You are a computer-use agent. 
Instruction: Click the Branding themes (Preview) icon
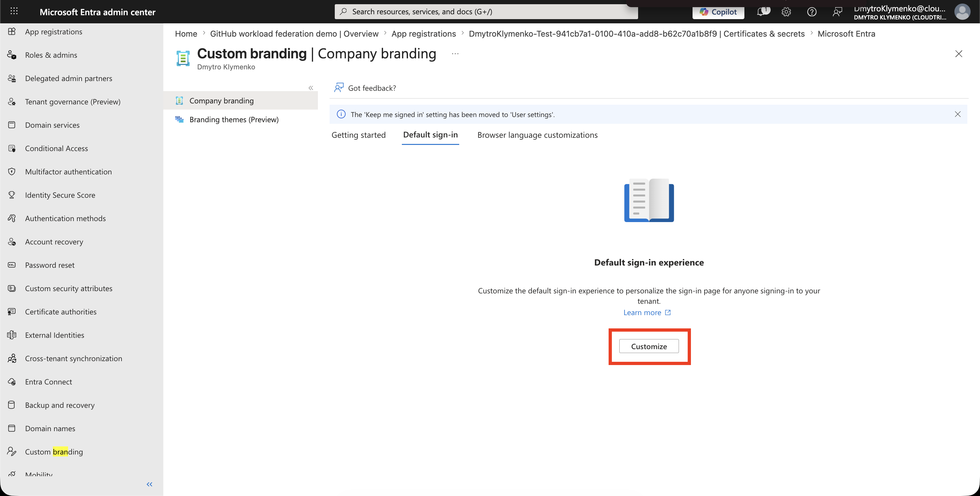click(x=179, y=120)
